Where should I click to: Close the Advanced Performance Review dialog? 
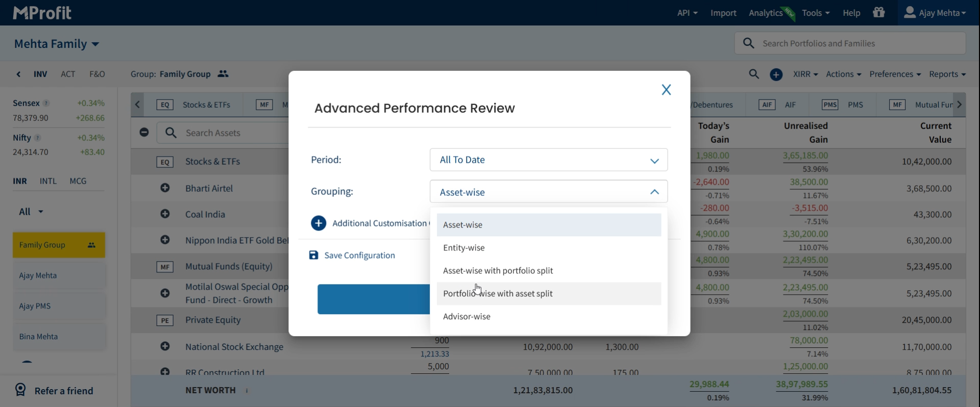click(x=666, y=90)
